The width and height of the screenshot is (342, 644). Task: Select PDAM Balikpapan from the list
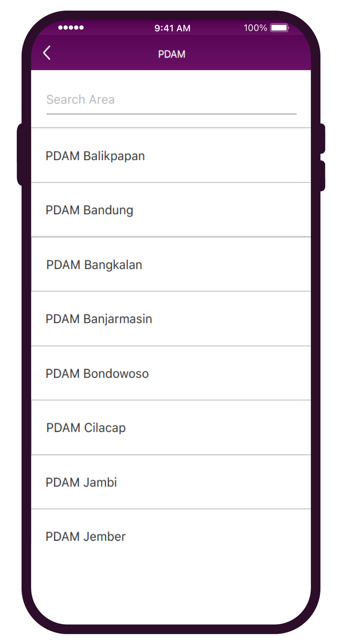tap(171, 156)
